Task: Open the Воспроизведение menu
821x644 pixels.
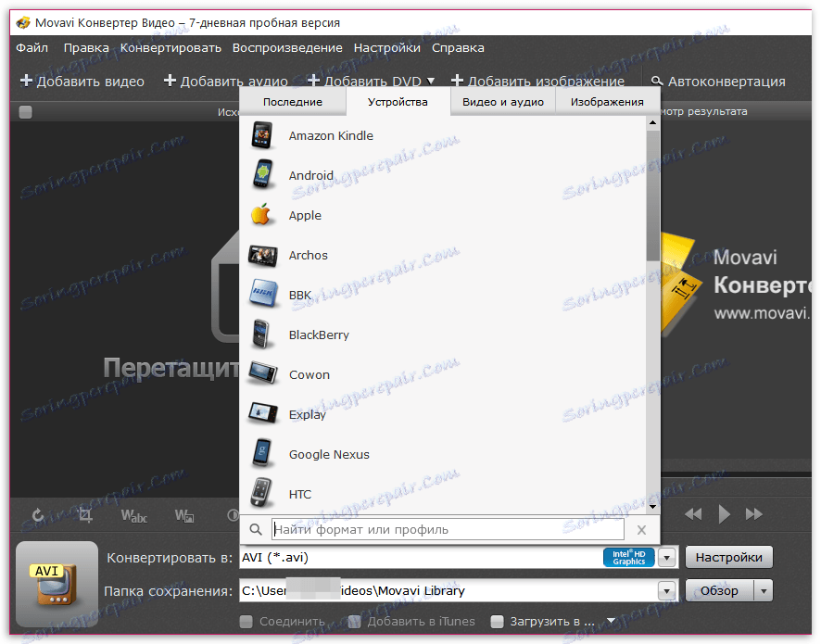Action: click(x=287, y=48)
